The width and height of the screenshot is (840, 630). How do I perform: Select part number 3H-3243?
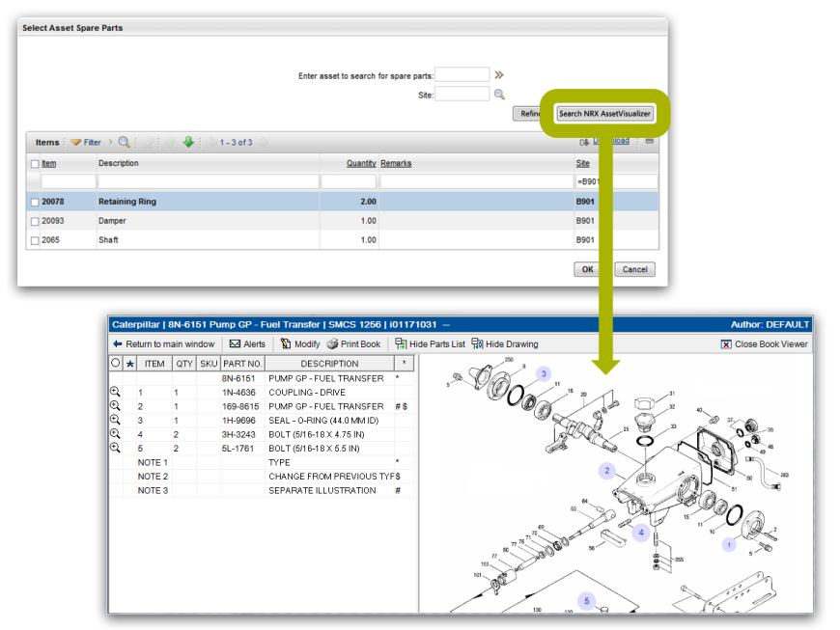click(238, 434)
